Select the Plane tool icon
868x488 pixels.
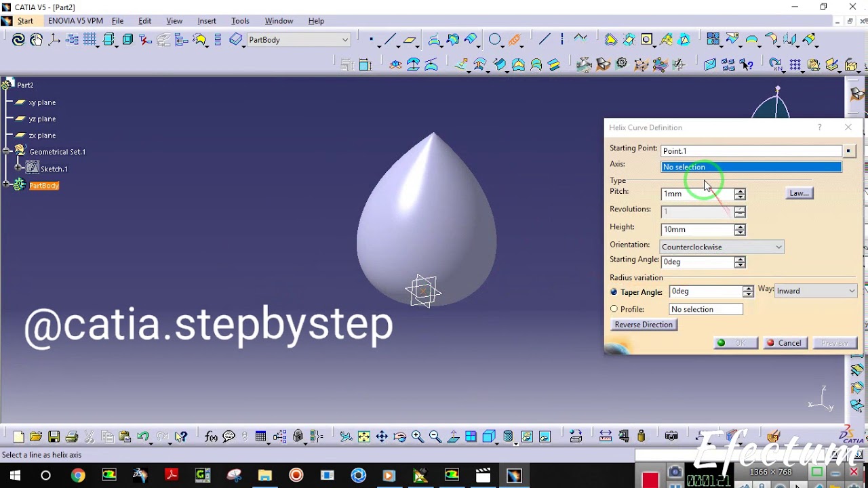click(410, 40)
